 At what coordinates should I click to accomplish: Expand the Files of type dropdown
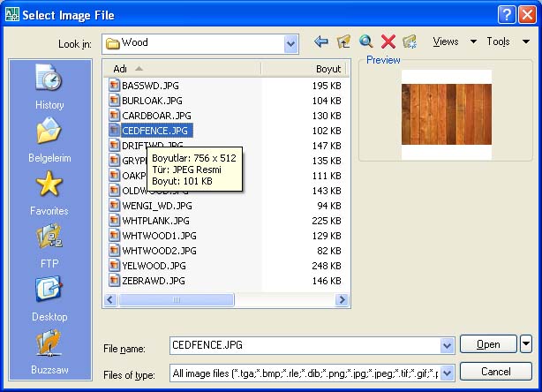pos(448,373)
